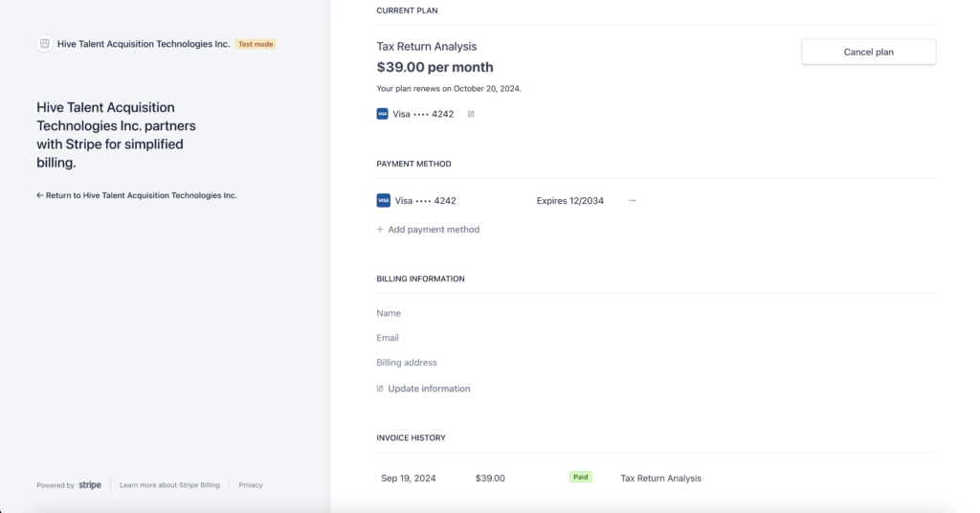Click the Test mode badge
Viewport: 980px width, 513px height.
pyautogui.click(x=256, y=44)
